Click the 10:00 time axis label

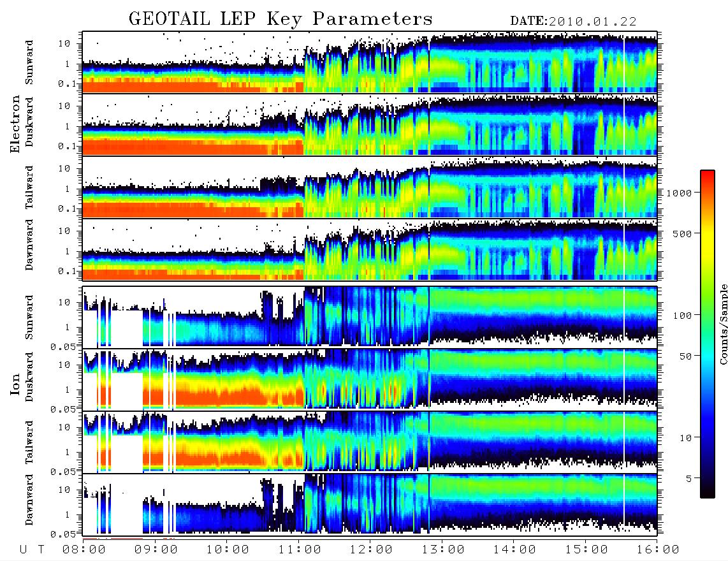(x=228, y=550)
